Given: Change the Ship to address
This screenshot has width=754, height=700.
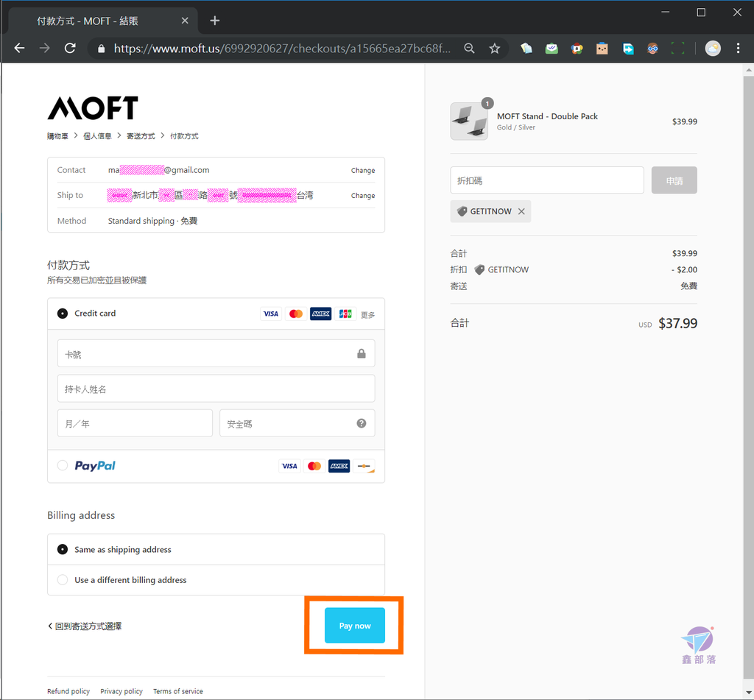Looking at the screenshot, I should click(x=363, y=196).
